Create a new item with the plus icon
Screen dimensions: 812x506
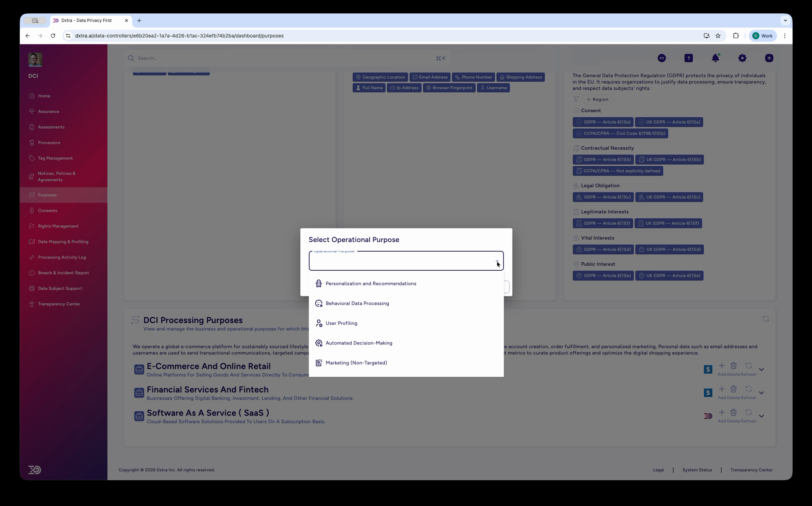pos(769,58)
